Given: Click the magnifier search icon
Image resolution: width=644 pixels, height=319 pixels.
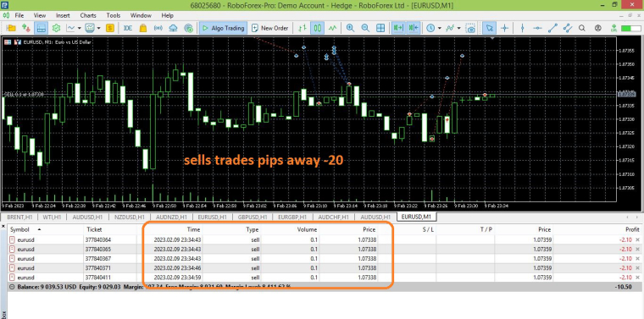Looking at the screenshot, I should pos(582,28).
